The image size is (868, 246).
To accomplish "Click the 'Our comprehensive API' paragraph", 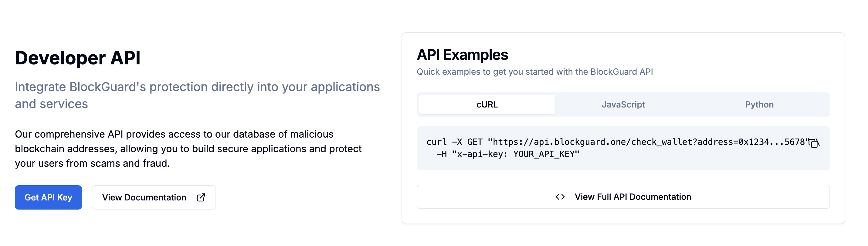I will coord(188,149).
